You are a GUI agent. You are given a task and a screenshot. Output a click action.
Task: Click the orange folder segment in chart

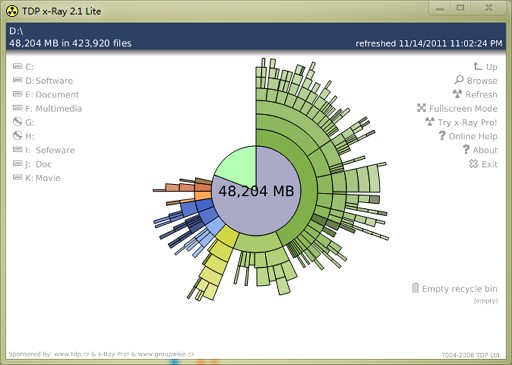click(203, 195)
